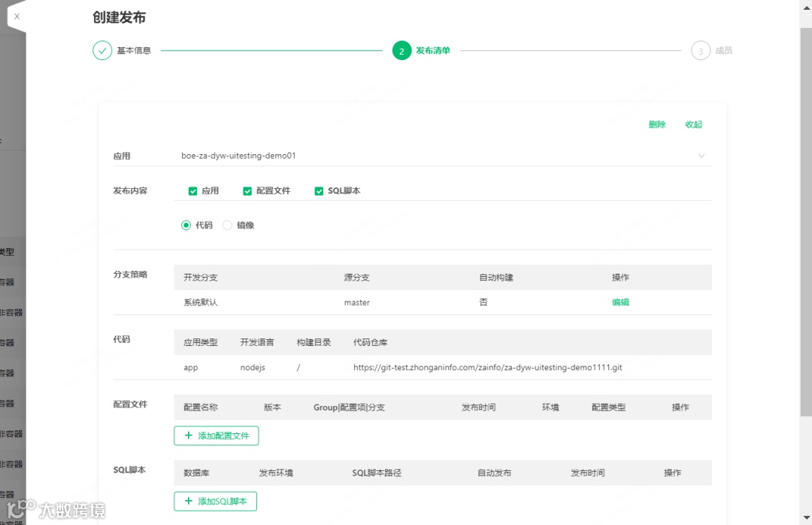The height and width of the screenshot is (525, 812).
Task: Click the Group|配置项|分支 column header
Action: 349,408
